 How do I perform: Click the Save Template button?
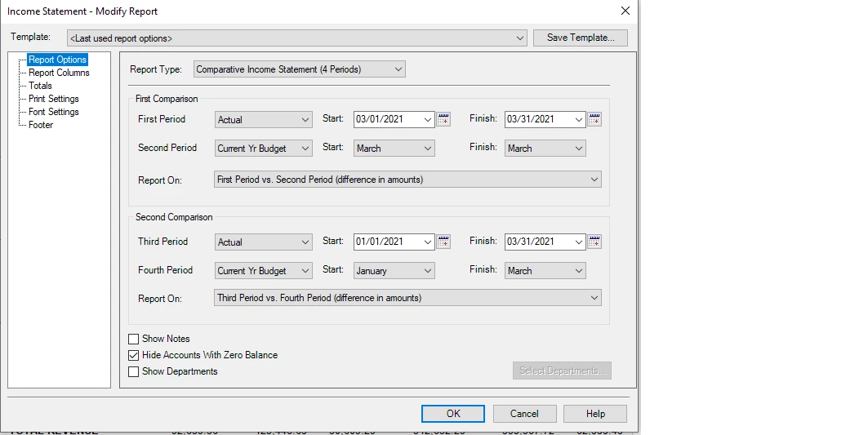tap(581, 38)
